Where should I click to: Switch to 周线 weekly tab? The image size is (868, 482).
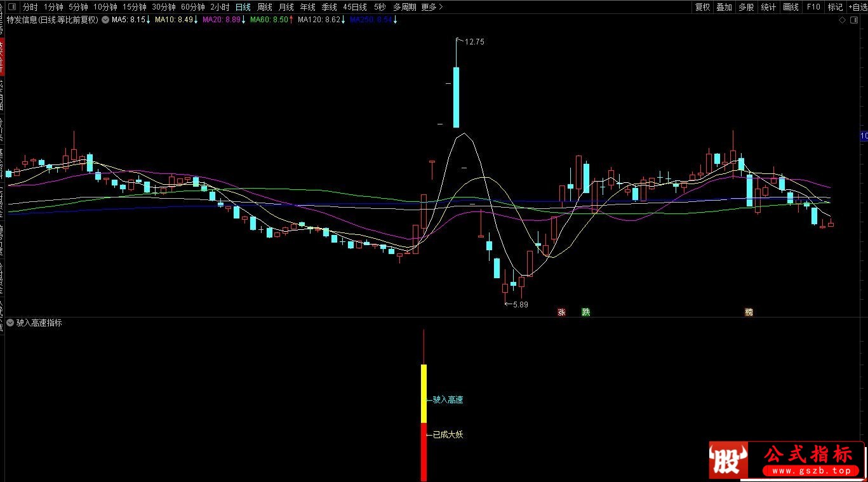pos(265,7)
